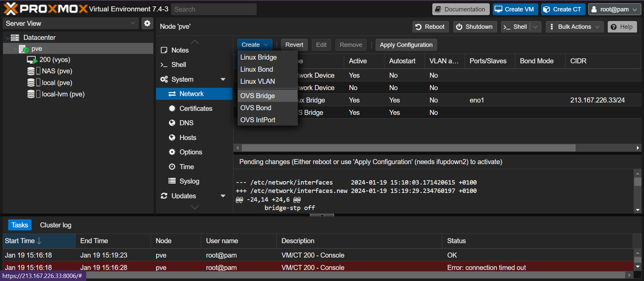Click Apply Configuration button
This screenshot has height=281, width=644.
coord(406,45)
